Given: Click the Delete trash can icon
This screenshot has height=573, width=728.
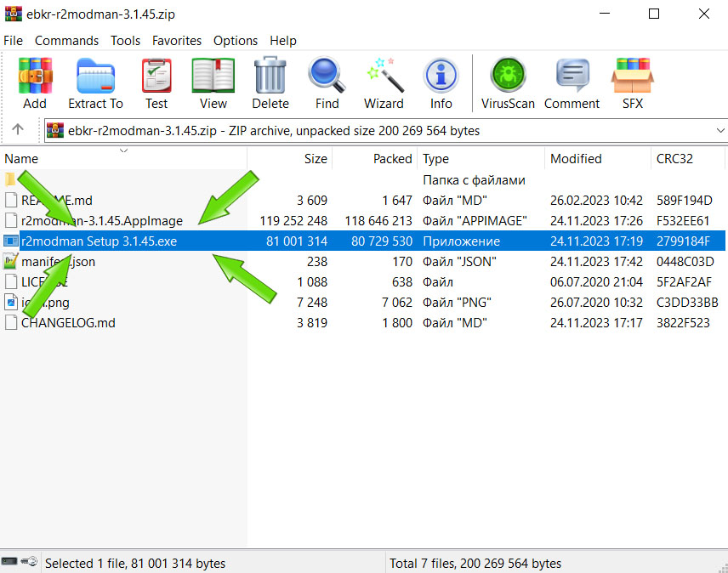Looking at the screenshot, I should tap(270, 75).
